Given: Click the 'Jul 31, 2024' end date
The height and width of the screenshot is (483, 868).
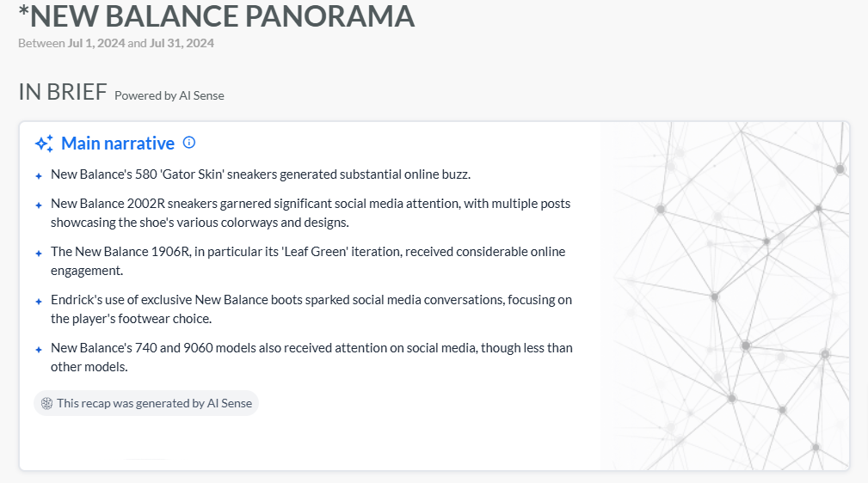Looking at the screenshot, I should coord(182,43).
